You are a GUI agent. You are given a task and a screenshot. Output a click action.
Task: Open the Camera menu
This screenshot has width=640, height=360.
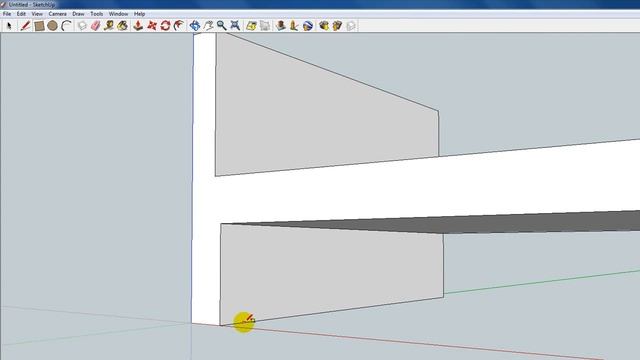tap(58, 14)
